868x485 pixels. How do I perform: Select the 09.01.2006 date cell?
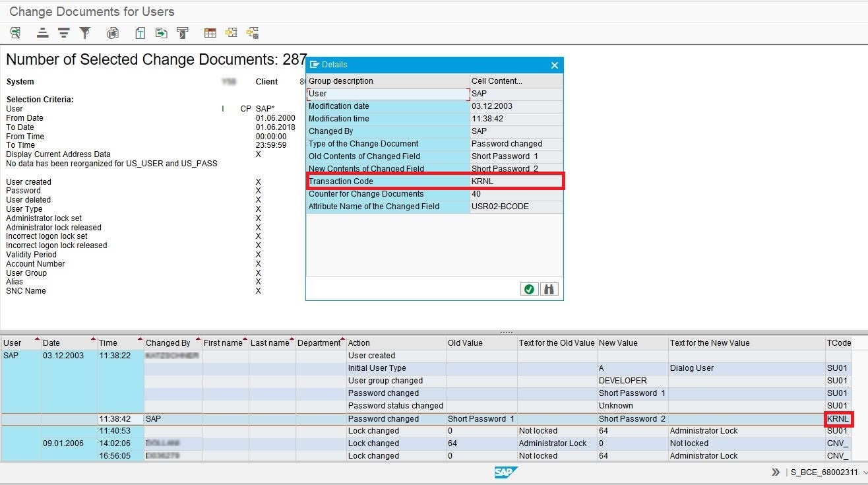click(x=69, y=443)
